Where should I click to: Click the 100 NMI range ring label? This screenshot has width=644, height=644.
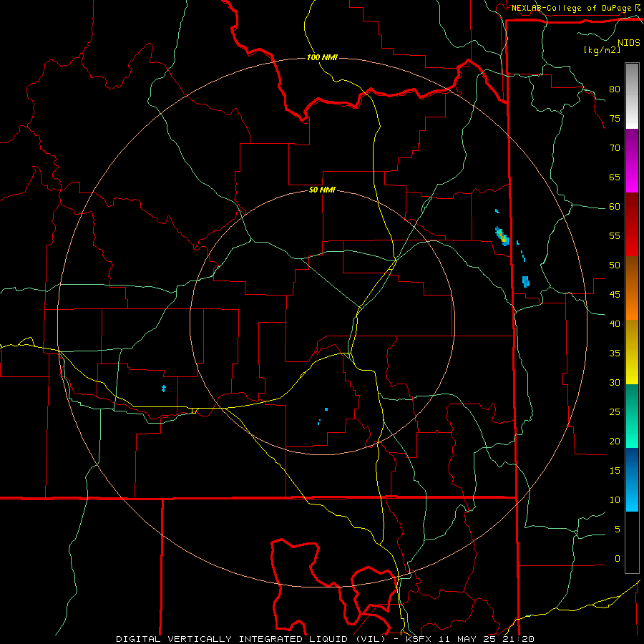click(x=322, y=57)
